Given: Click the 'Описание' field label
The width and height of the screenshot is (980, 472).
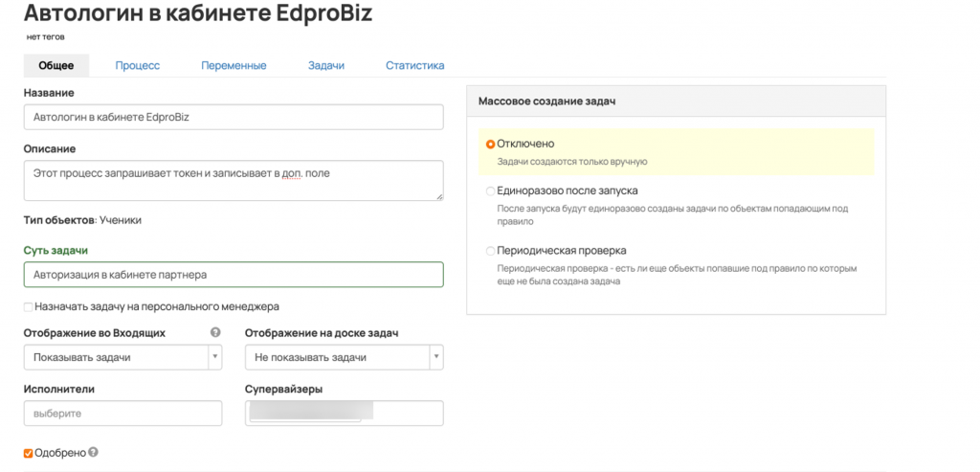Looking at the screenshot, I should pos(50,148).
